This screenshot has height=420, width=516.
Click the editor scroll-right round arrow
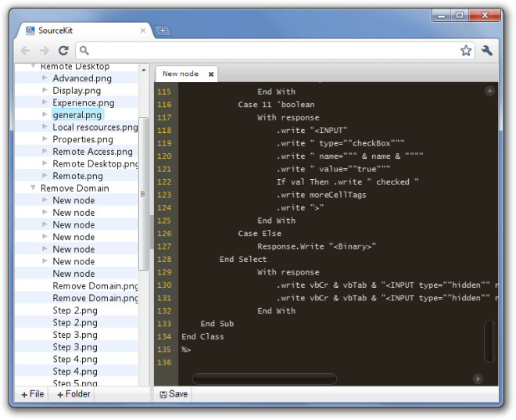pos(478,379)
